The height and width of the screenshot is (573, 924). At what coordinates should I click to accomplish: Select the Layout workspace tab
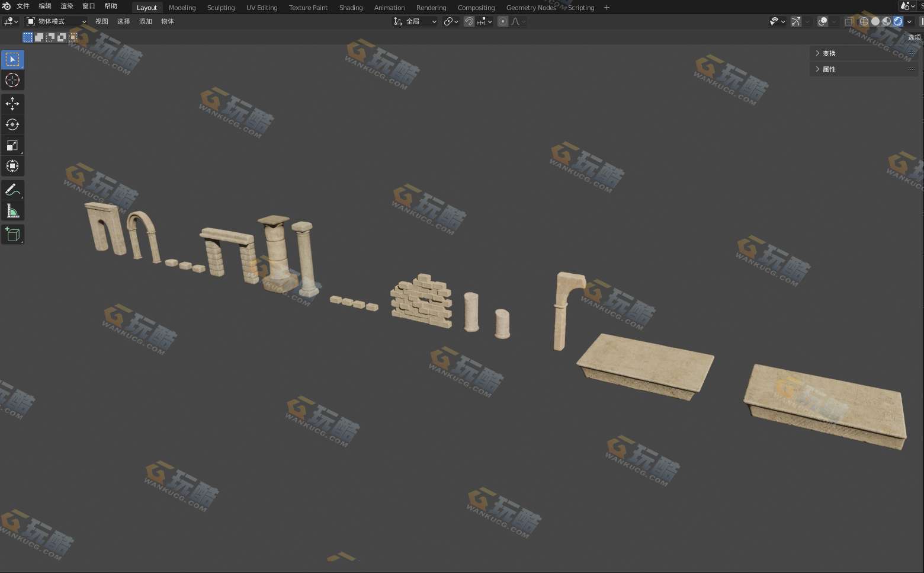[x=147, y=8]
